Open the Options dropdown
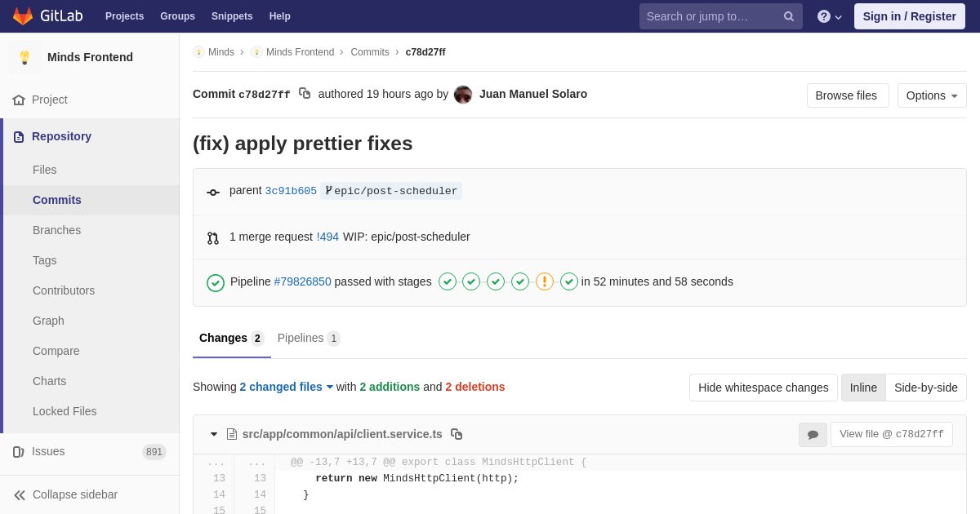 pyautogui.click(x=931, y=95)
